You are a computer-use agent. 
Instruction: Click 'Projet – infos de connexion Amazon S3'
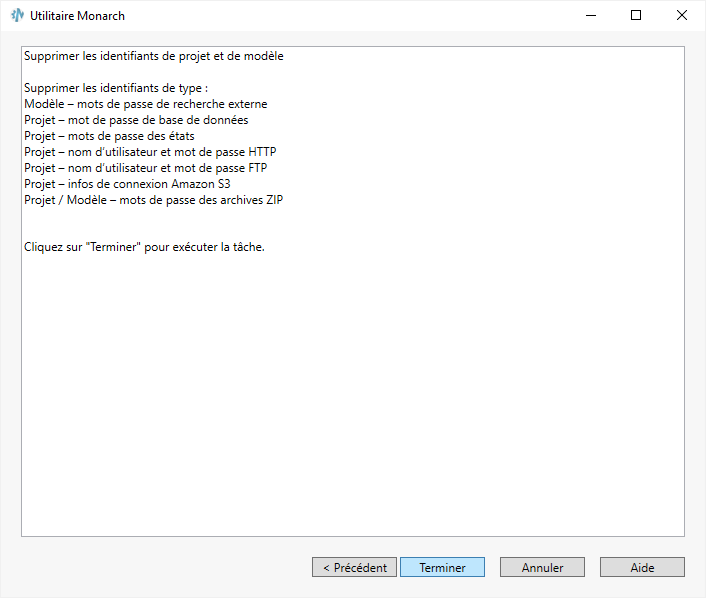(x=127, y=184)
